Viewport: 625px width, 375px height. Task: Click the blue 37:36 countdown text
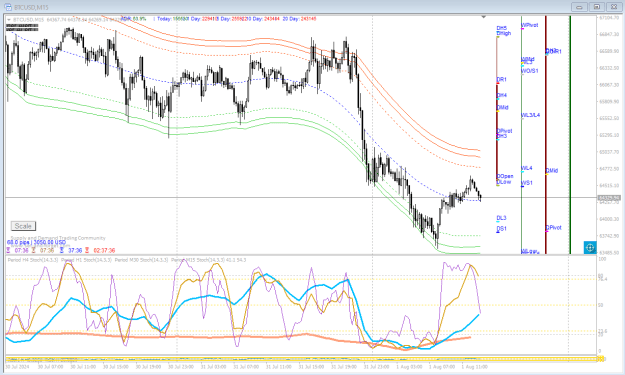pyautogui.click(x=75, y=251)
